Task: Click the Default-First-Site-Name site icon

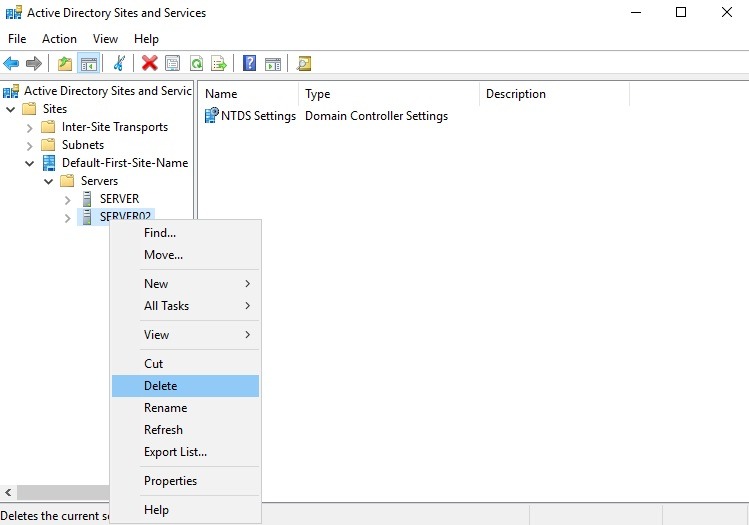Action: click(49, 163)
